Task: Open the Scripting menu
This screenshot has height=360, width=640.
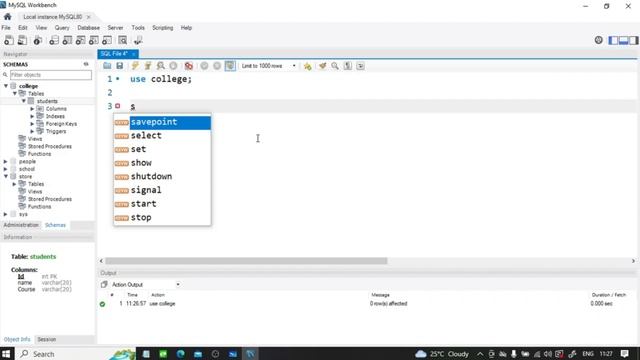Action: point(163,28)
